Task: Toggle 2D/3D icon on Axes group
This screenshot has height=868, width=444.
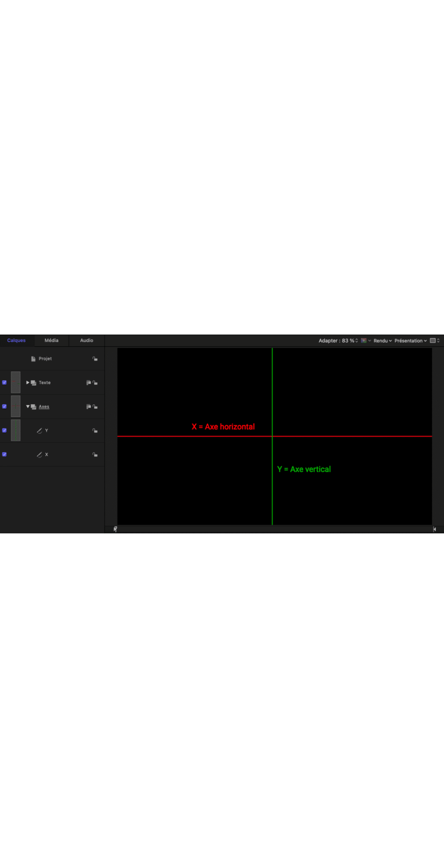Action: click(88, 406)
